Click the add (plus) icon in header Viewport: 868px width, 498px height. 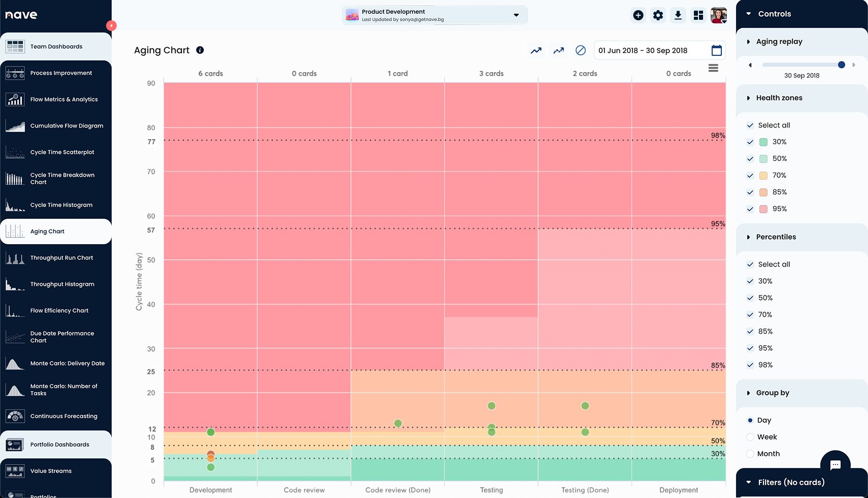638,15
